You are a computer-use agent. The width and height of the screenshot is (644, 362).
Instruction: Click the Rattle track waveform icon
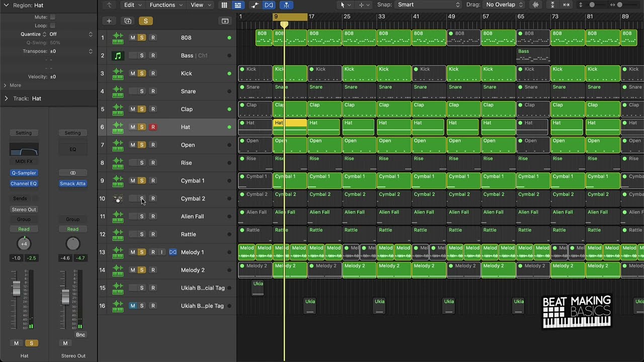(118, 234)
